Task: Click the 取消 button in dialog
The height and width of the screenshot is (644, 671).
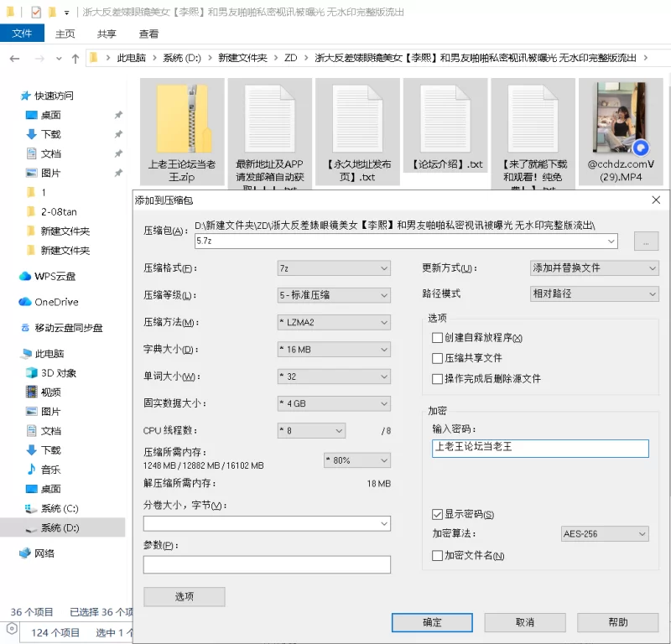Action: click(x=524, y=622)
